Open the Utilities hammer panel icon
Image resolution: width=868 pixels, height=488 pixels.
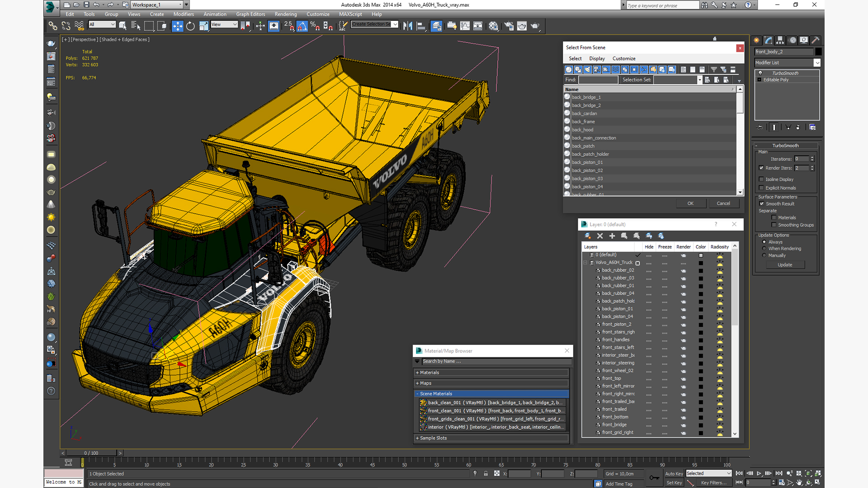816,40
